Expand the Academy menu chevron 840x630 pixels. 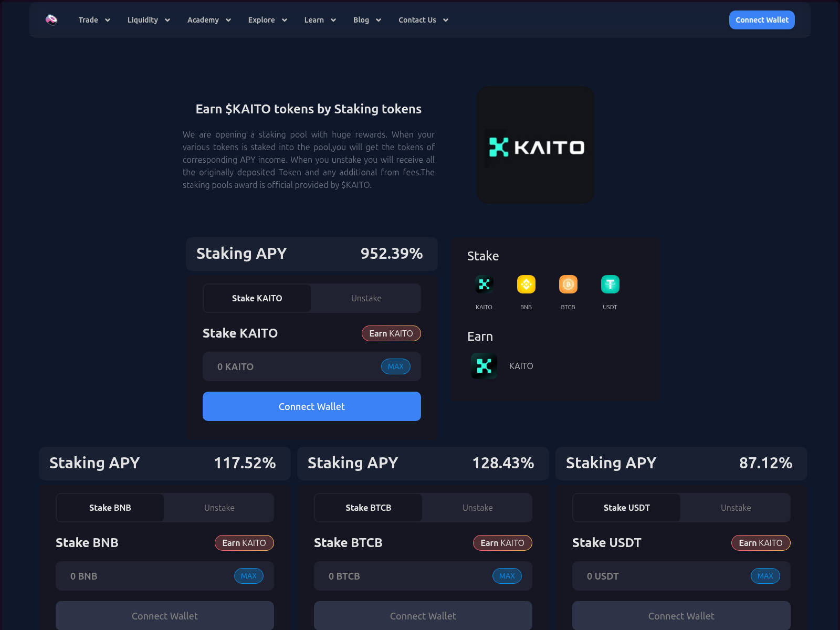228,20
